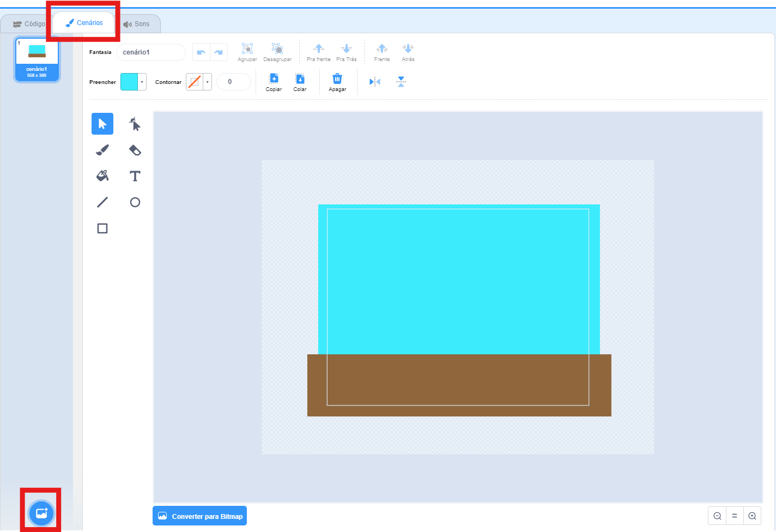Select the Eraser tool

pos(135,150)
